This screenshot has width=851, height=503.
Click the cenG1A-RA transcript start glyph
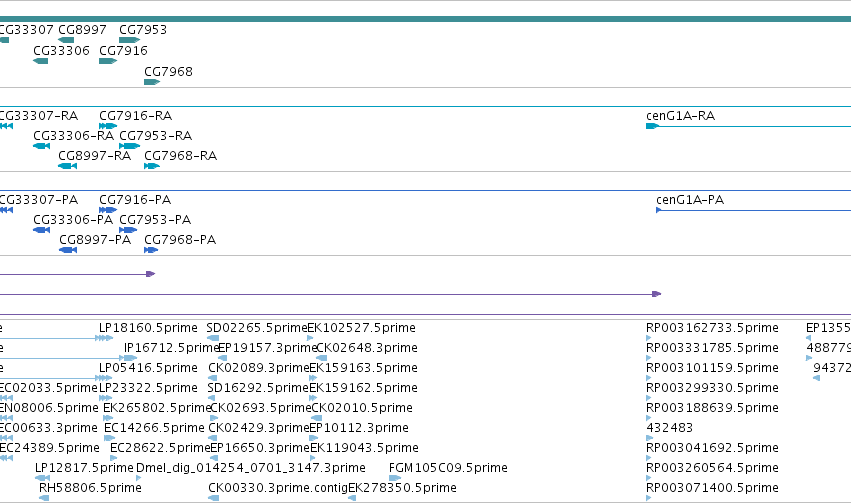652,126
